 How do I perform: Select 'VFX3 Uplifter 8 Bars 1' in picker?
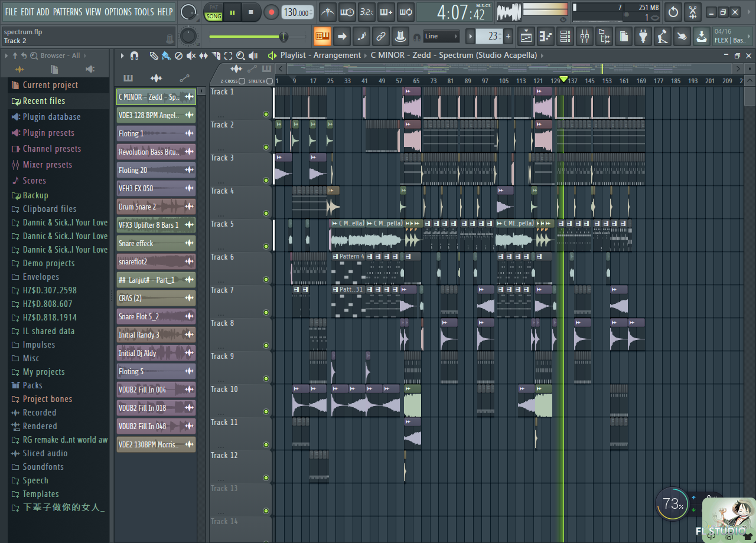tap(156, 225)
